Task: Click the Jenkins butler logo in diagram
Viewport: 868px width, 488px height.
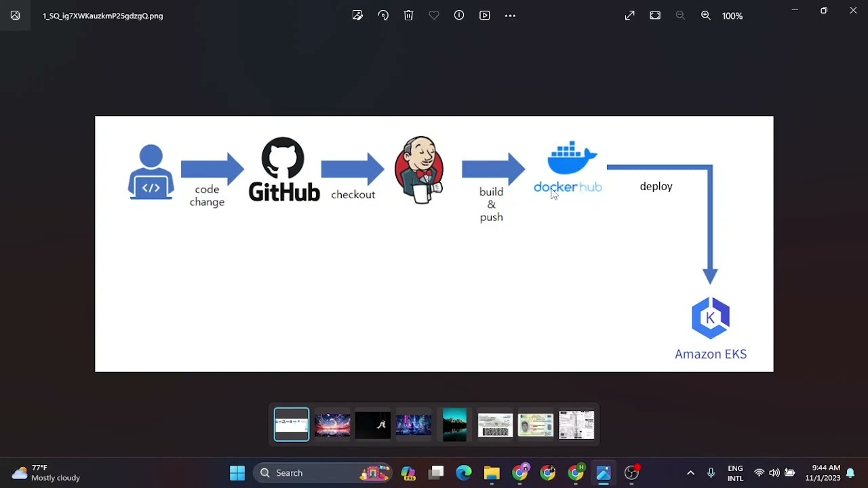Action: pyautogui.click(x=419, y=169)
